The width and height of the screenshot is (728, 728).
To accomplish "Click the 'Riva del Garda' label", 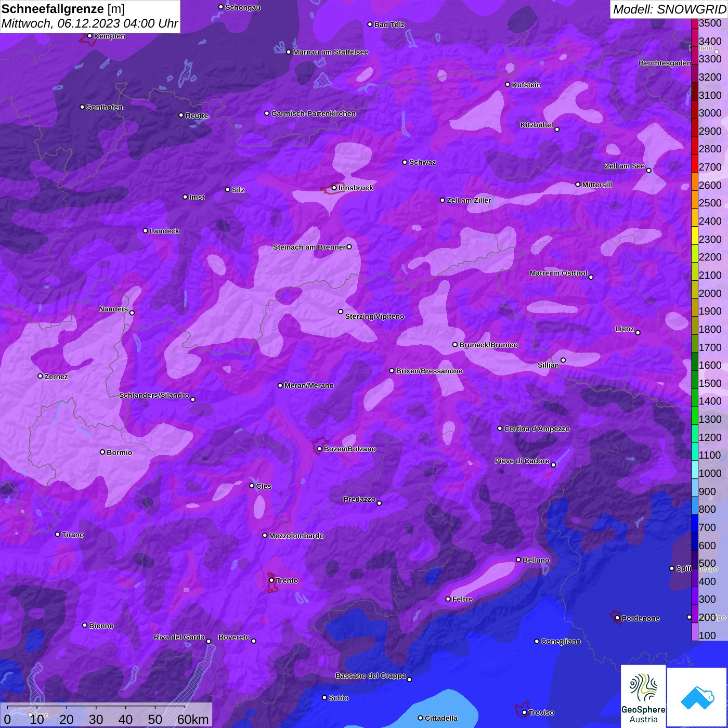I will click(x=179, y=637).
